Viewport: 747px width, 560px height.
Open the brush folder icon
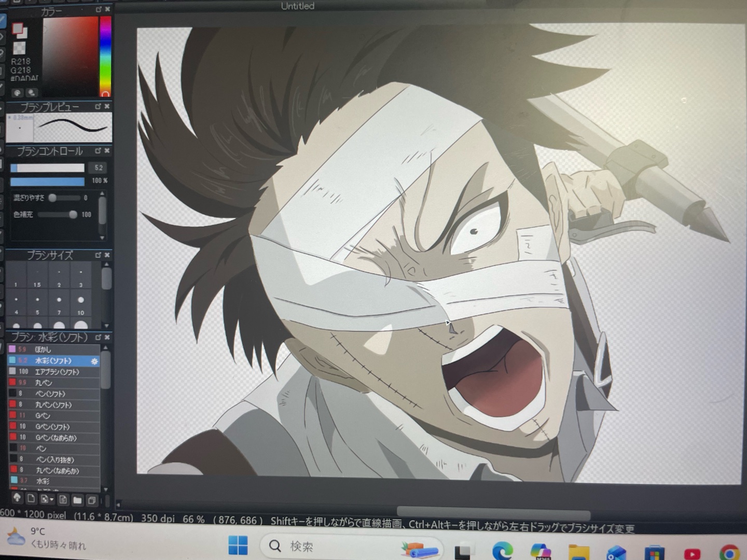tap(77, 500)
